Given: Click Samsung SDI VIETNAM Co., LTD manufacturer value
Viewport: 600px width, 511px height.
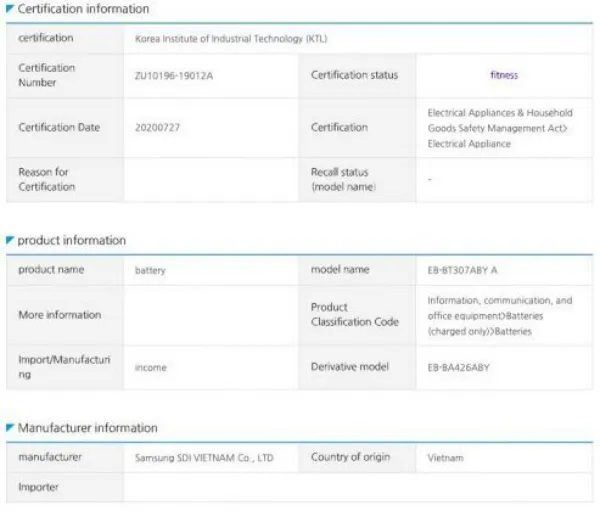Looking at the screenshot, I should [x=204, y=458].
